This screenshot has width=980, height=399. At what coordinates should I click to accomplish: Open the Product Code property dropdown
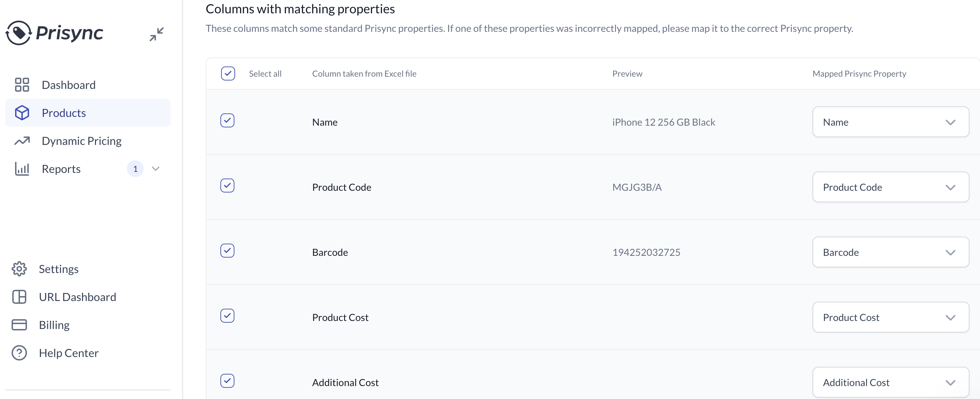(x=891, y=187)
